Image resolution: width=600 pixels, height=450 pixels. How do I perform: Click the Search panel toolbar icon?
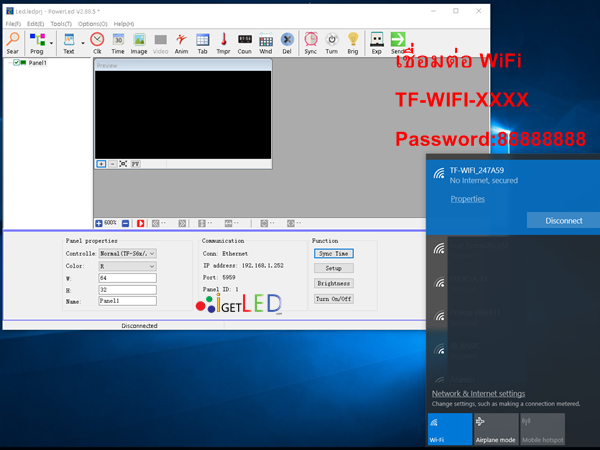[x=13, y=43]
